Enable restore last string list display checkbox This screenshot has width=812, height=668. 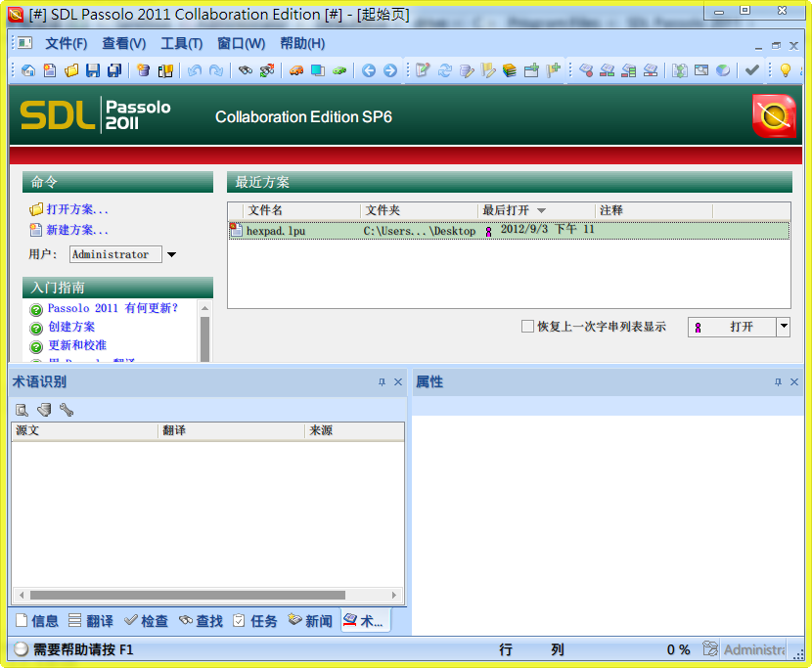point(527,327)
